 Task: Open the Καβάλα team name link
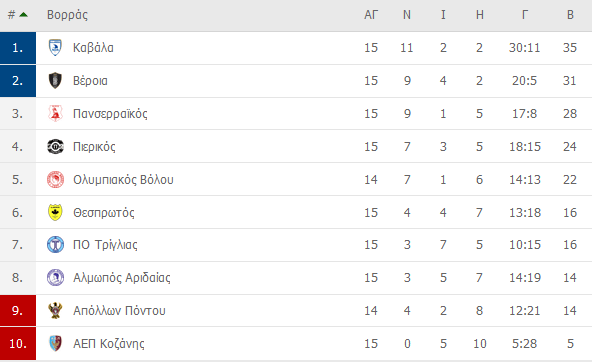[x=93, y=48]
